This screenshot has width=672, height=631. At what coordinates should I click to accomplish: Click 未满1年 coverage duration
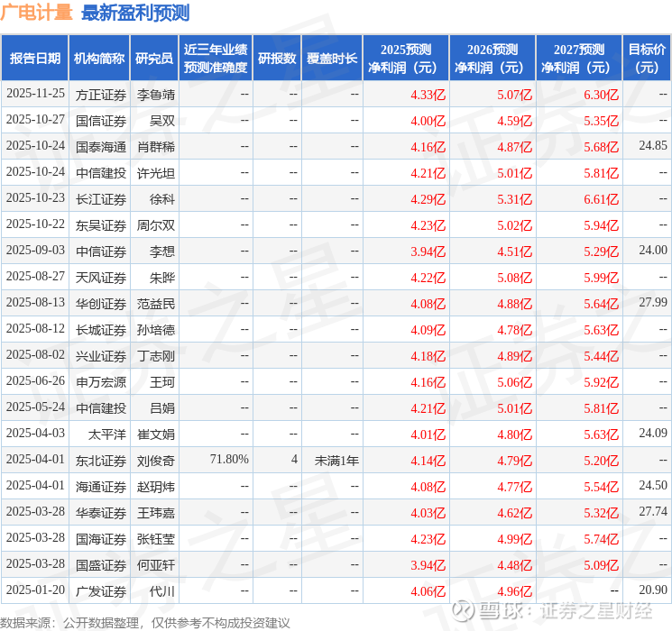pos(336,461)
